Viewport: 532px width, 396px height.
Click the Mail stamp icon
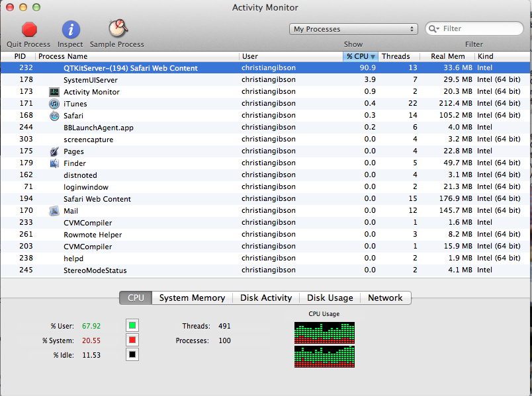pyautogui.click(x=54, y=210)
